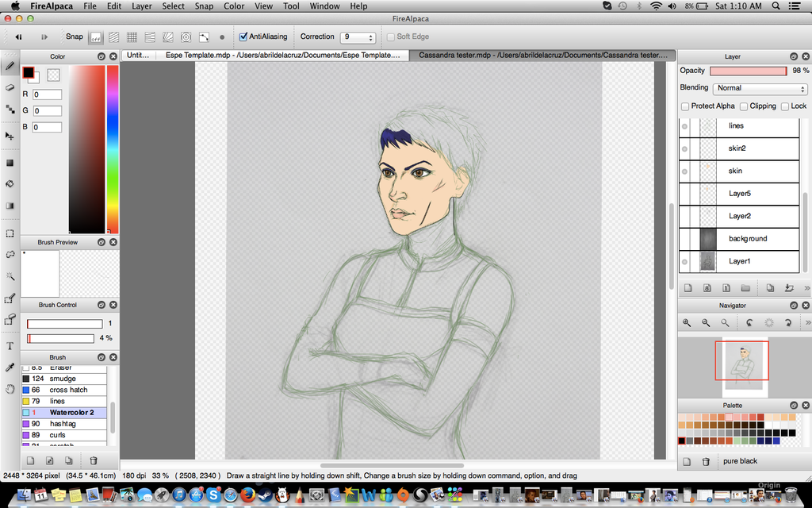Select the Eraser tool in the left toolbar

10,87
